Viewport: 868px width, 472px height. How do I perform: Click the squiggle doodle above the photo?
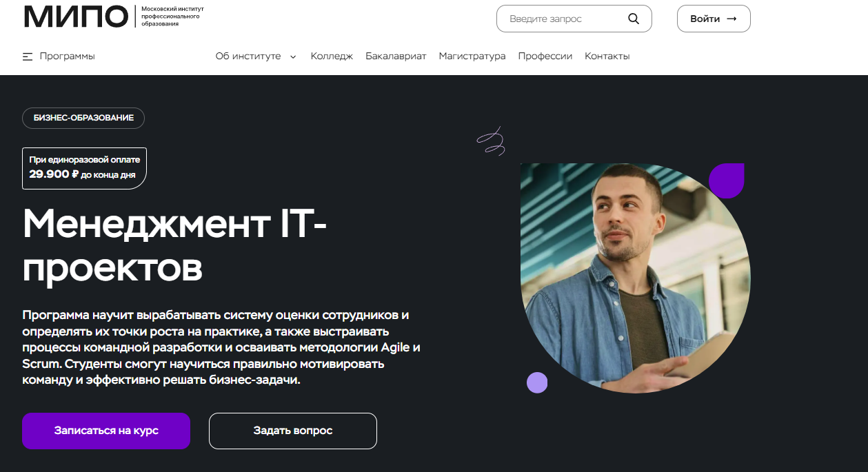click(x=491, y=141)
